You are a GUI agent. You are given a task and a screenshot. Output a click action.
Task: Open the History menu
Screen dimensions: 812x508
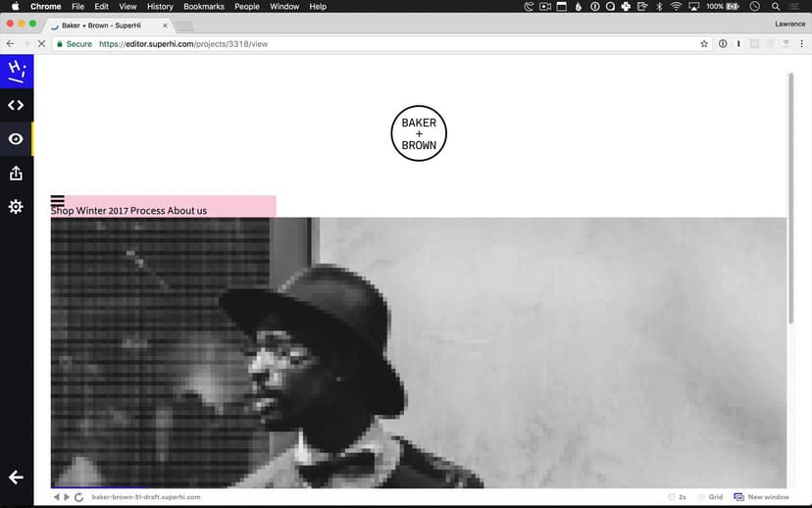[x=160, y=7]
